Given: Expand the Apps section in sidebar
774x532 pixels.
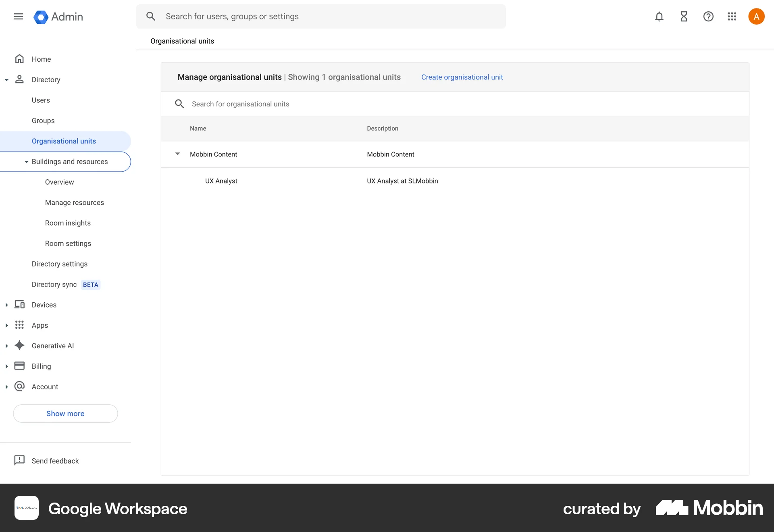Looking at the screenshot, I should click(x=6, y=325).
